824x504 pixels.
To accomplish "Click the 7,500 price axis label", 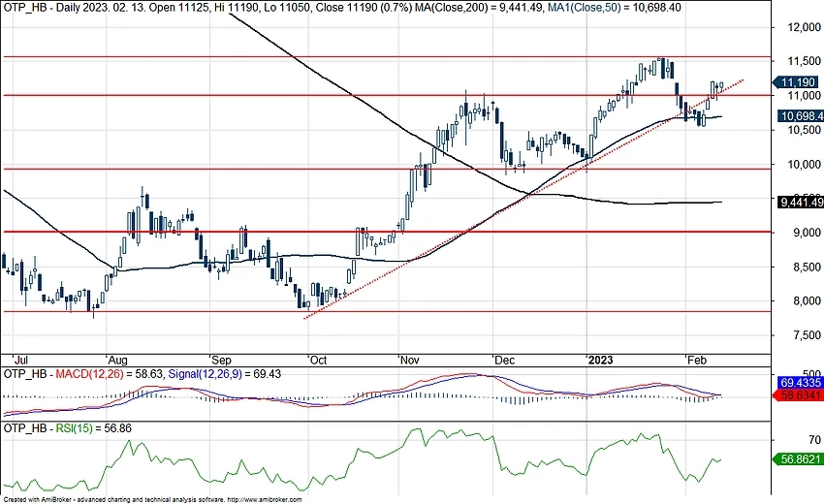I will pyautogui.click(x=807, y=335).
